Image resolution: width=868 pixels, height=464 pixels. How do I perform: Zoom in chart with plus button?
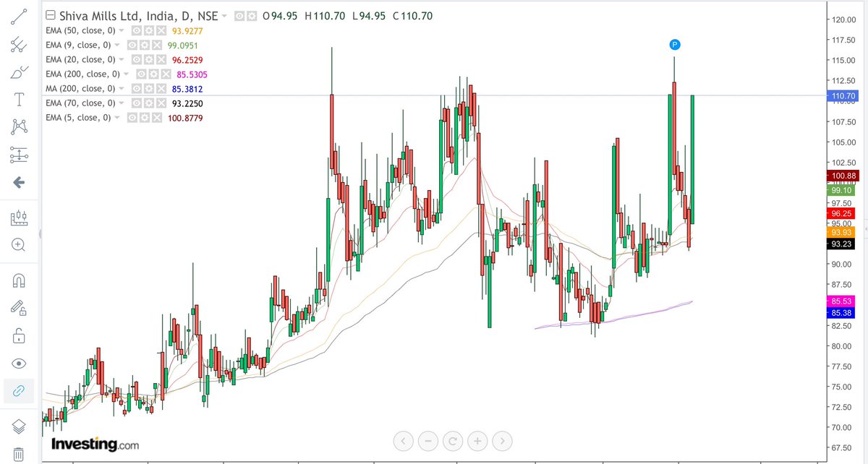(x=477, y=439)
